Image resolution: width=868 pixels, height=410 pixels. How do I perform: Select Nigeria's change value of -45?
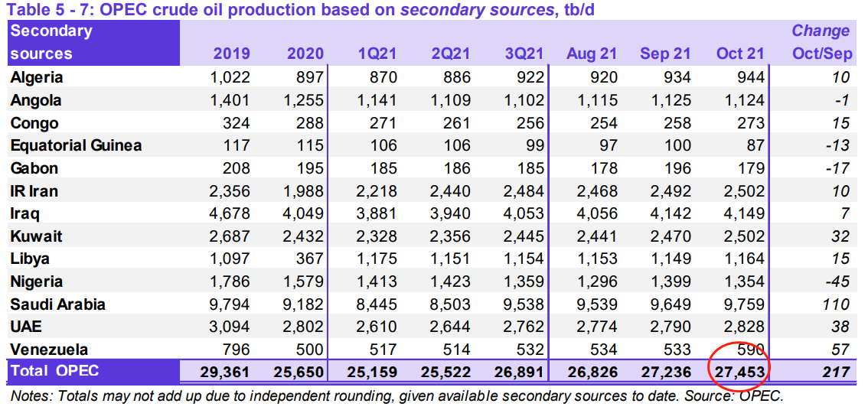click(x=836, y=281)
